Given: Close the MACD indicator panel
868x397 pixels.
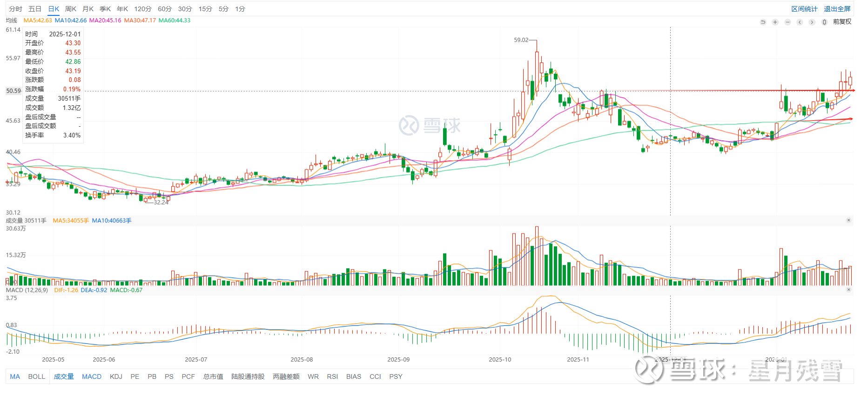Looking at the screenshot, I should pos(848,290).
